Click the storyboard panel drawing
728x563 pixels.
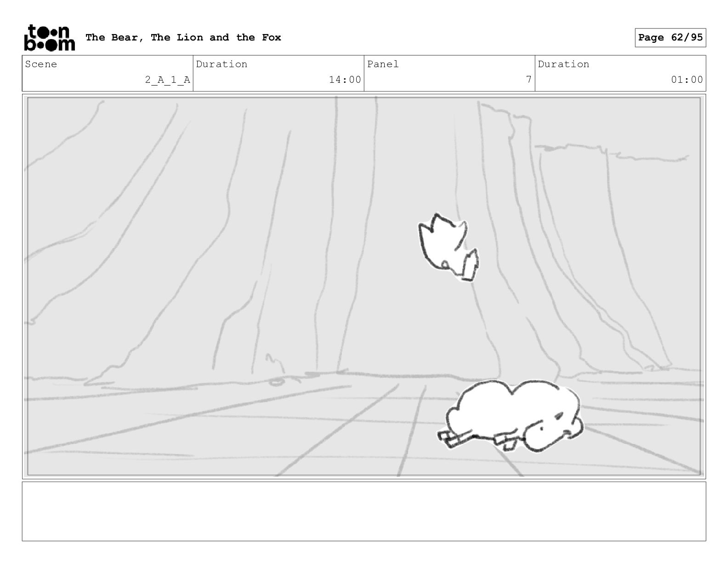coord(364,286)
